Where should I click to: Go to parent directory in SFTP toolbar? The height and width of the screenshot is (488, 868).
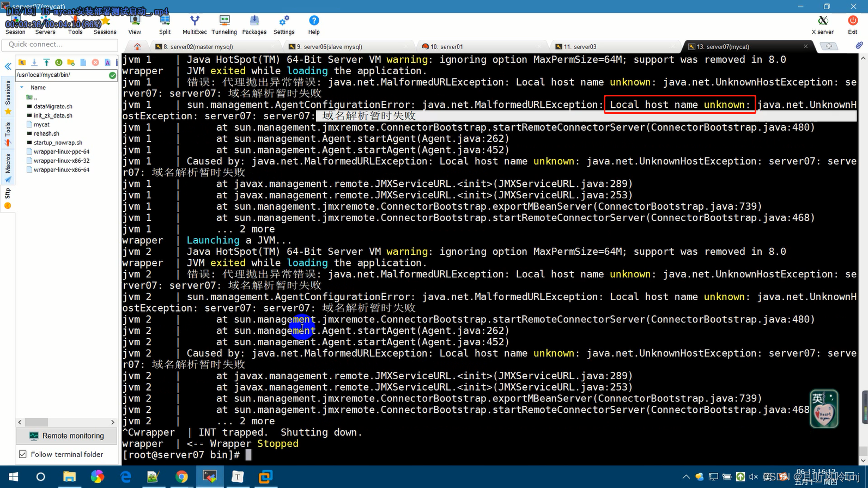point(22,63)
